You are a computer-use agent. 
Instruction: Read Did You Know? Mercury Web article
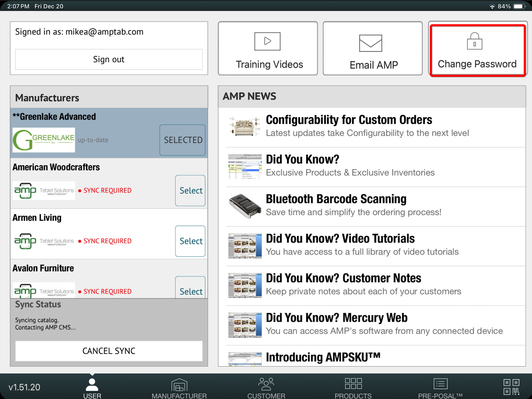click(x=336, y=318)
